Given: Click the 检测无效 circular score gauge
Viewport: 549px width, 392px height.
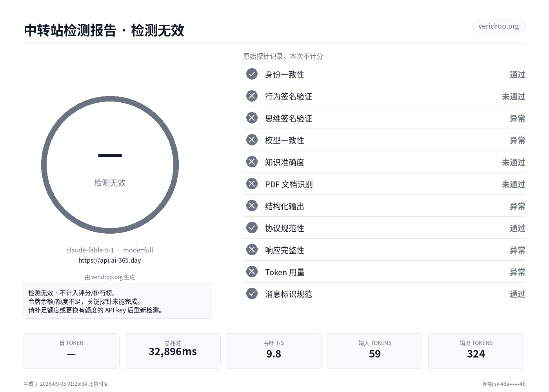Looking at the screenshot, I should 110,165.
